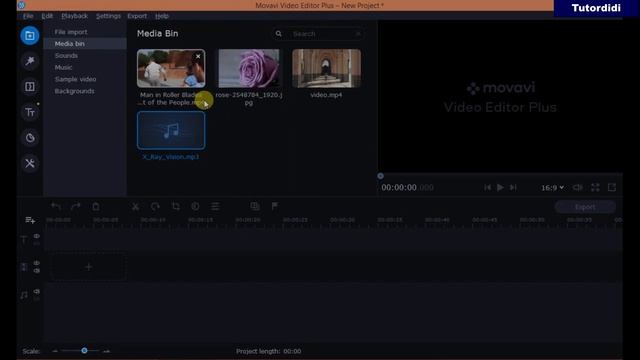
Task: Open the Filters magic wand panel
Action: 30,61
